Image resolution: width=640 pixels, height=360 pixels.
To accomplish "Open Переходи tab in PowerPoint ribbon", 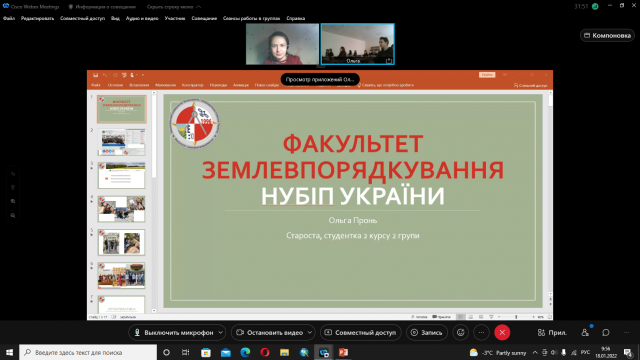I will click(218, 85).
